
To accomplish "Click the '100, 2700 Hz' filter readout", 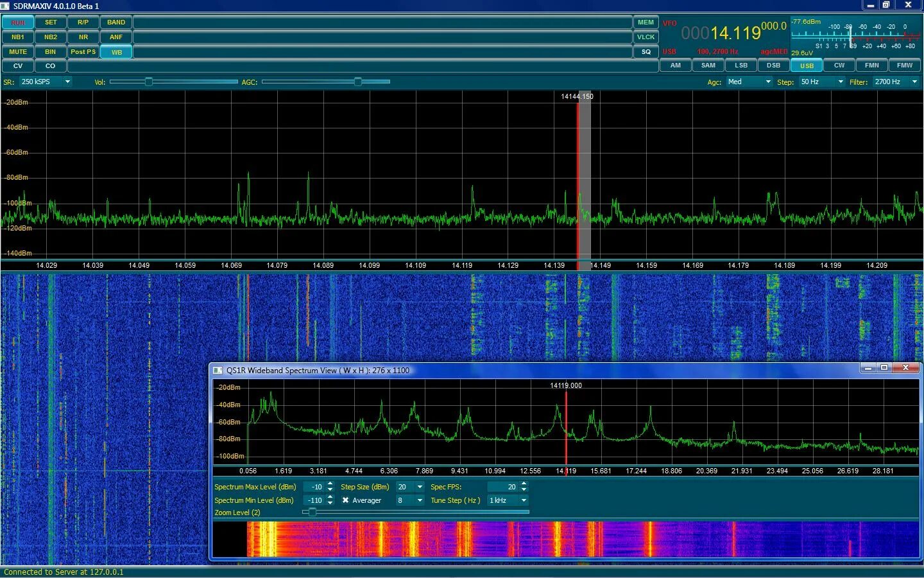I will click(x=717, y=51).
